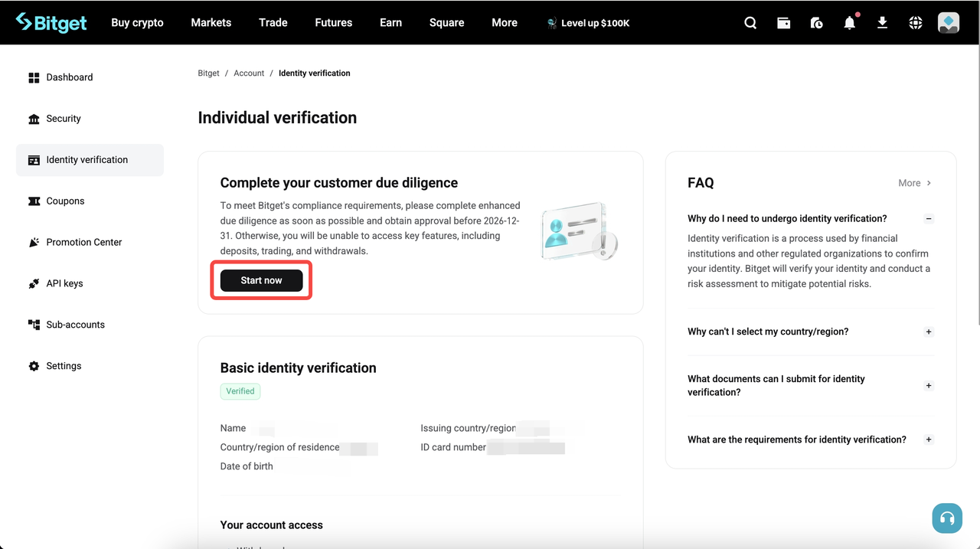The image size is (980, 549).
Task: Open notifications via the bell icon
Action: (x=849, y=22)
